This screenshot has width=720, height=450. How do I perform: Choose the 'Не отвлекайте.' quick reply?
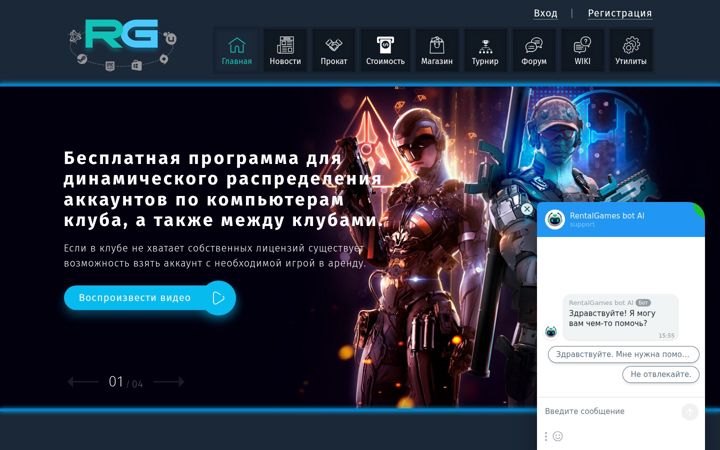click(x=661, y=374)
